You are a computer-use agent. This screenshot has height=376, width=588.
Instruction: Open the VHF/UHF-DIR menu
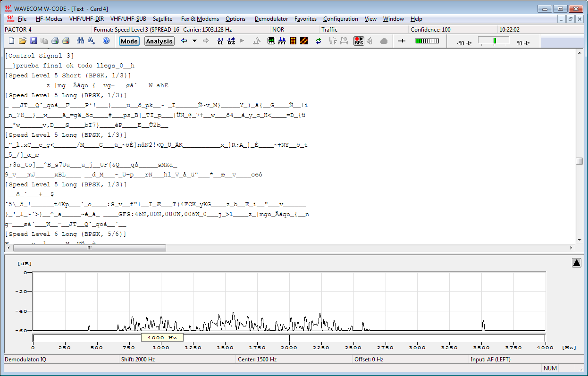click(x=86, y=19)
